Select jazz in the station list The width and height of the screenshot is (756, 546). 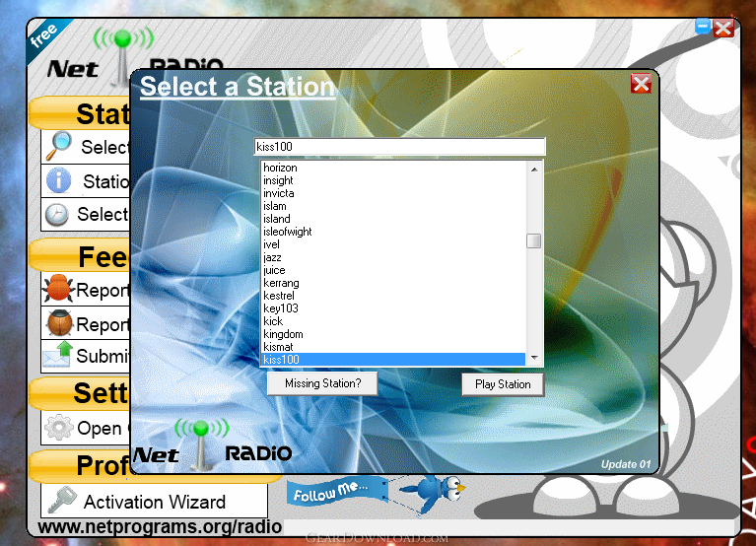click(x=393, y=257)
